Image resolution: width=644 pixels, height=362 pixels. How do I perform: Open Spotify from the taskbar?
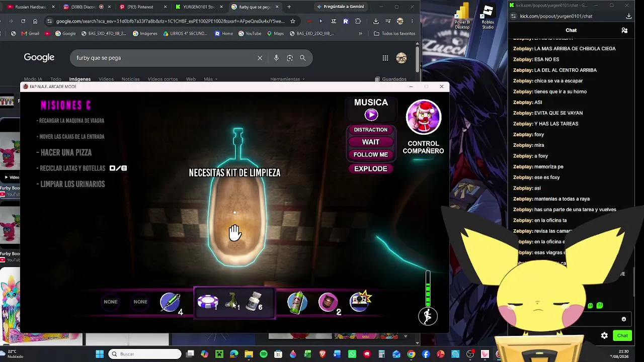point(264,354)
